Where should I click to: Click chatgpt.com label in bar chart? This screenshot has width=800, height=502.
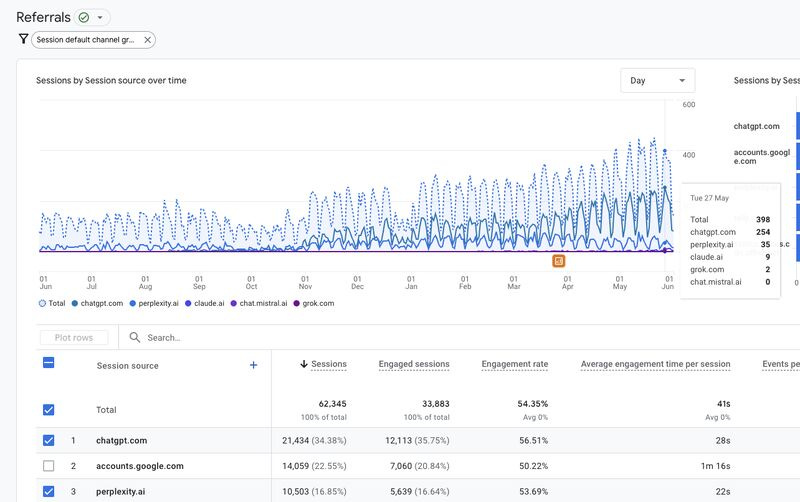point(757,126)
